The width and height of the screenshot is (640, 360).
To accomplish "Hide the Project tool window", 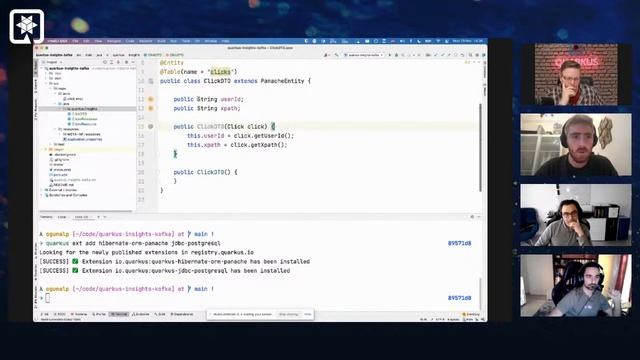I will pos(133,62).
